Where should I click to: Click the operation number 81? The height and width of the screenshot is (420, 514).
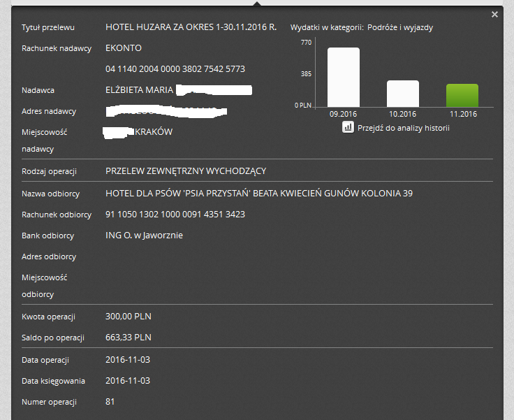point(110,402)
